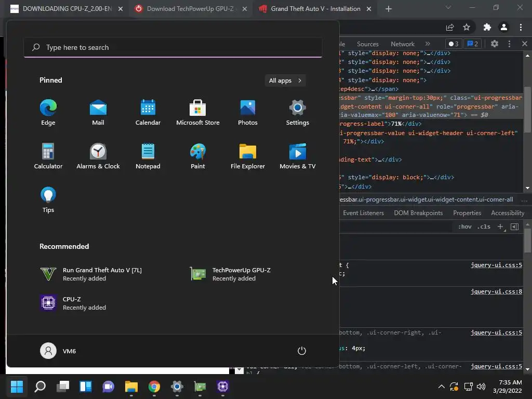532x399 pixels.
Task: Launch the Calculator app
Action: pyautogui.click(x=48, y=156)
